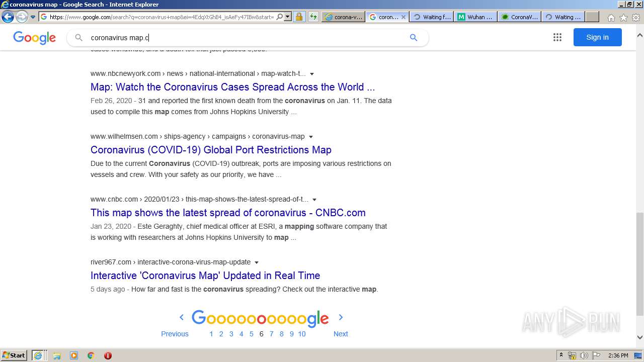This screenshot has width=644, height=362.
Task: Click the 2:36 PM taskbar clock
Action: (618, 355)
